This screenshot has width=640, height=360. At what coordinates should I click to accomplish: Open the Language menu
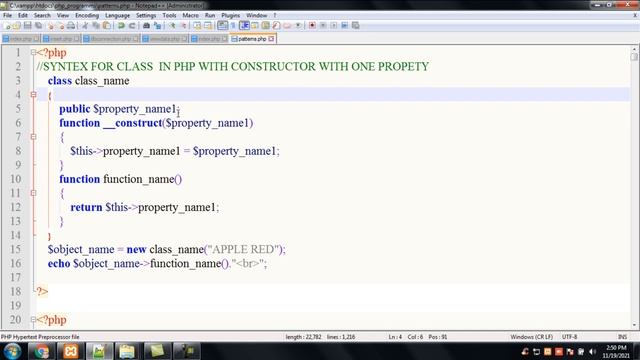click(x=117, y=16)
